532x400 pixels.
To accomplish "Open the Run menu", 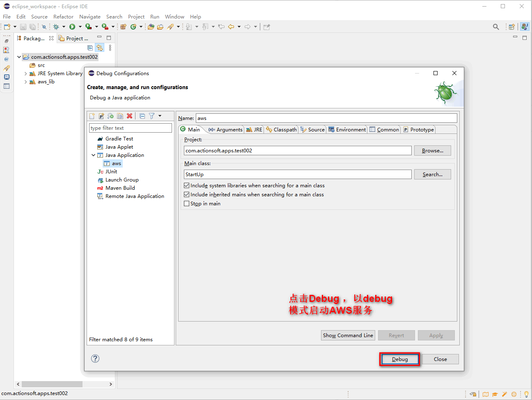I will coord(155,17).
